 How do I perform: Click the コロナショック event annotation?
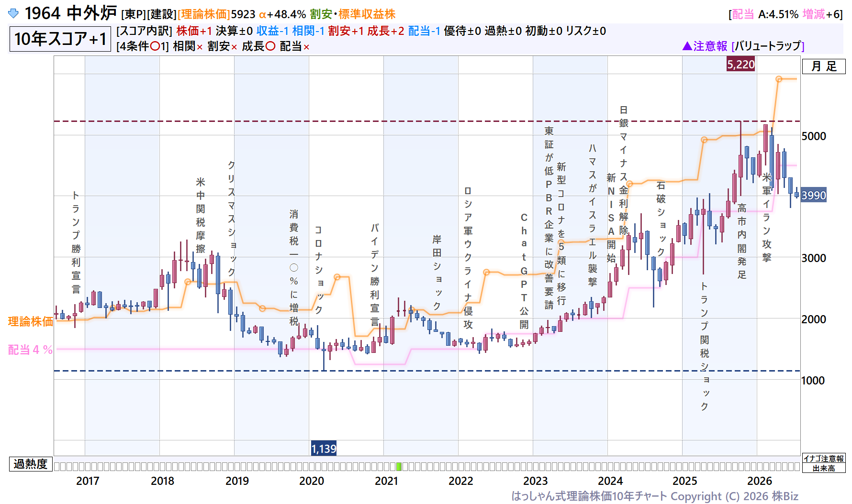click(318, 270)
